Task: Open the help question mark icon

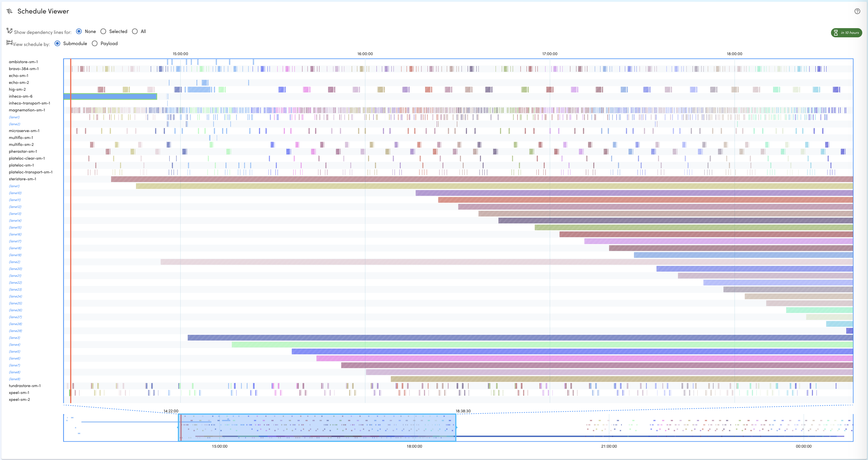Action: pyautogui.click(x=857, y=11)
